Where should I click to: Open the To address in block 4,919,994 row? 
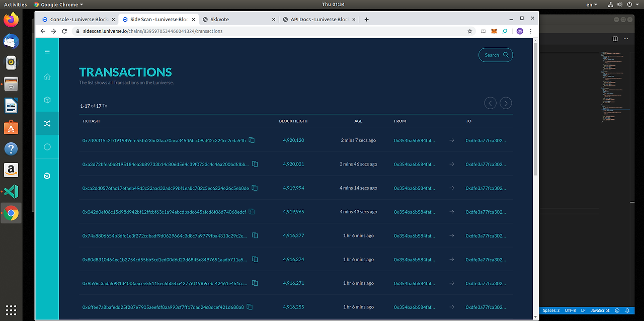486,188
